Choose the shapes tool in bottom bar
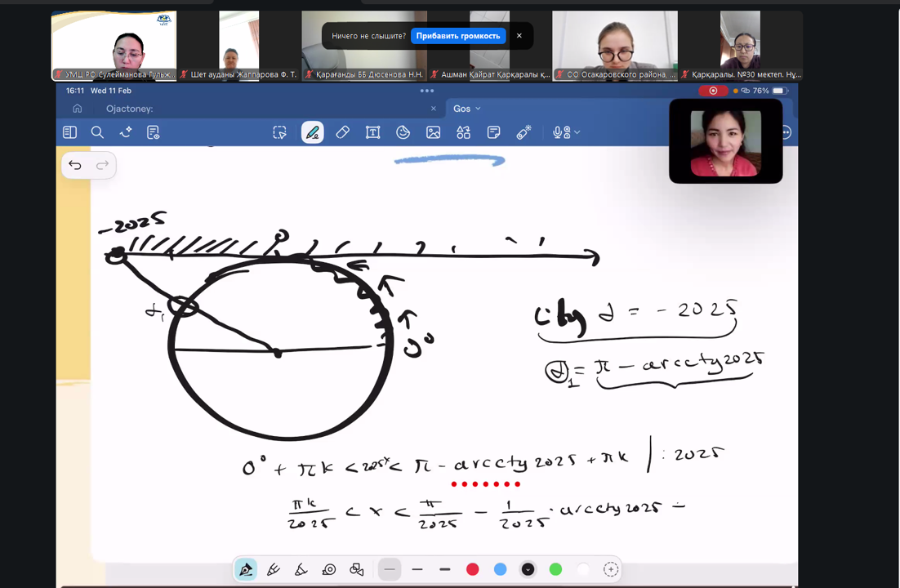Viewport: 900px width, 588px height. 357,569
